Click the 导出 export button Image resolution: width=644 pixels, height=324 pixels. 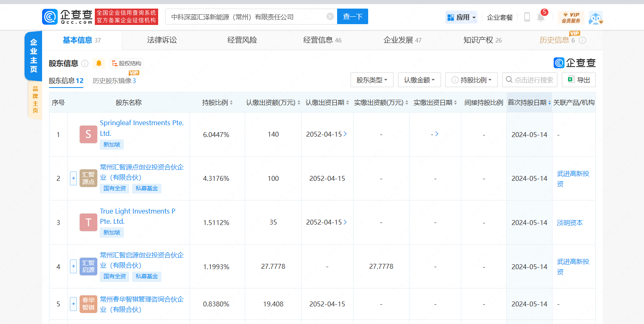pyautogui.click(x=579, y=80)
